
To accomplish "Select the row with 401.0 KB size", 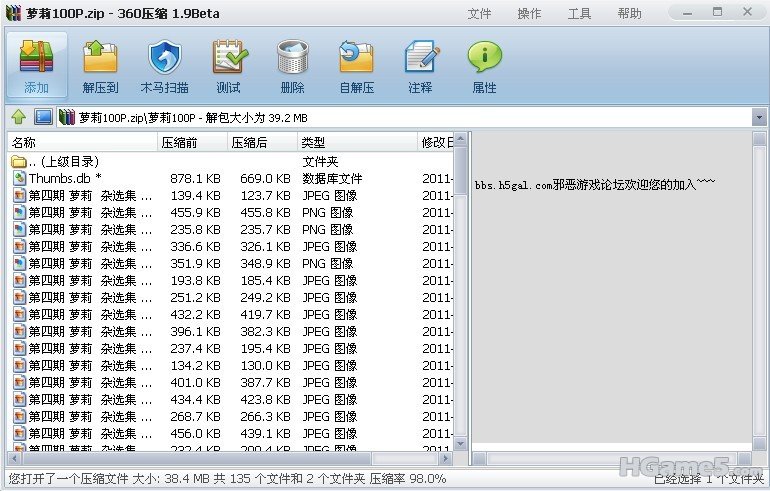I will click(x=230, y=382).
